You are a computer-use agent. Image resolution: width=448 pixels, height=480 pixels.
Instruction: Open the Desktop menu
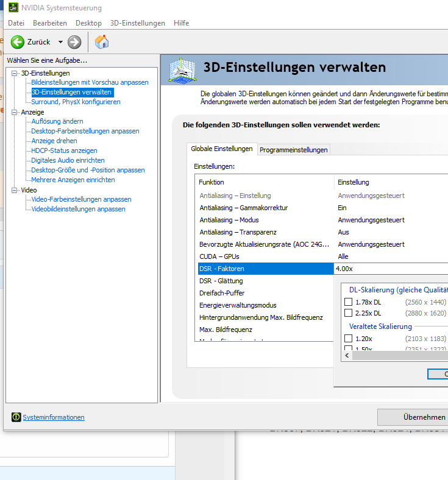tap(88, 23)
